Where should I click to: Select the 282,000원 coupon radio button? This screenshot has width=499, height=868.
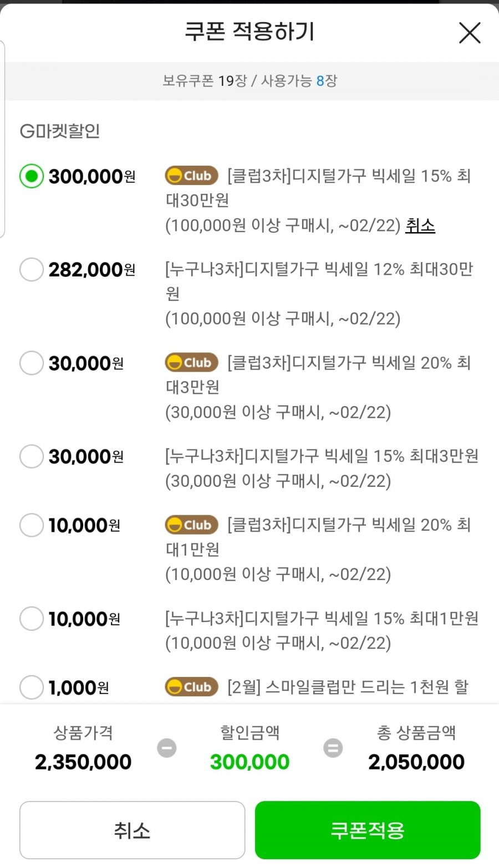click(32, 270)
